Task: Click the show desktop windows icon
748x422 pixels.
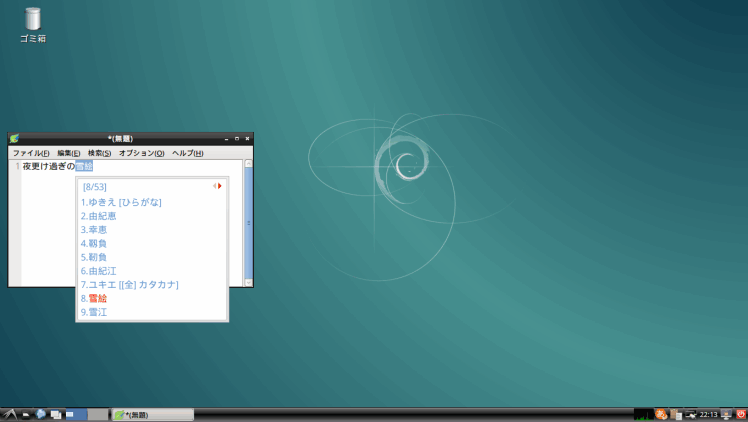Action: coord(56,415)
